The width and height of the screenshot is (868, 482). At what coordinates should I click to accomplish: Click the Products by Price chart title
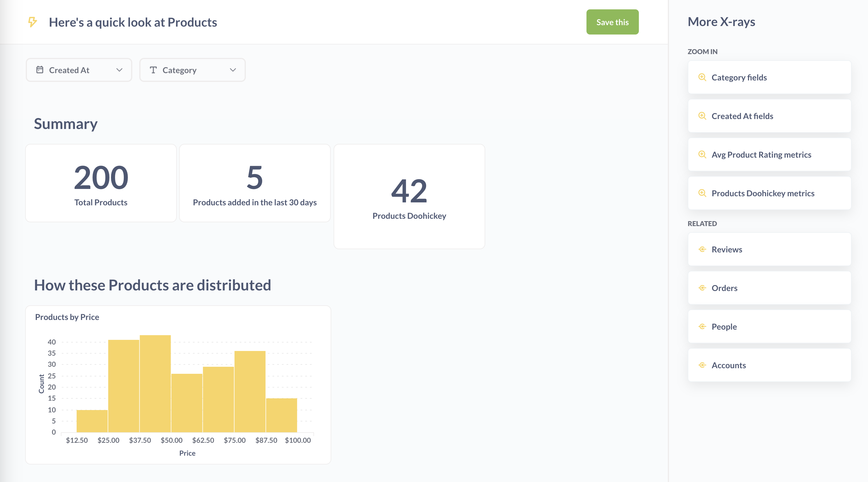(67, 317)
